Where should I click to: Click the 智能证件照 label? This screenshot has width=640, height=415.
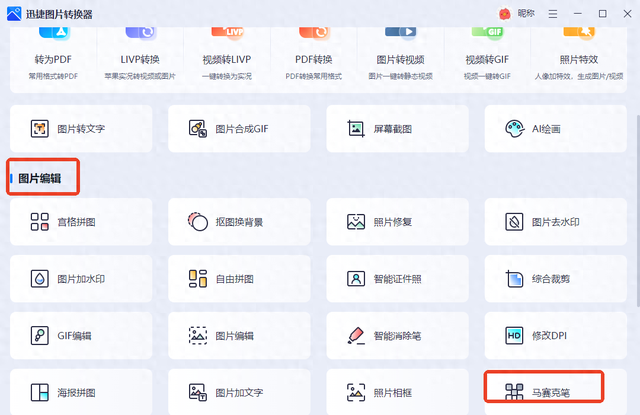398,279
